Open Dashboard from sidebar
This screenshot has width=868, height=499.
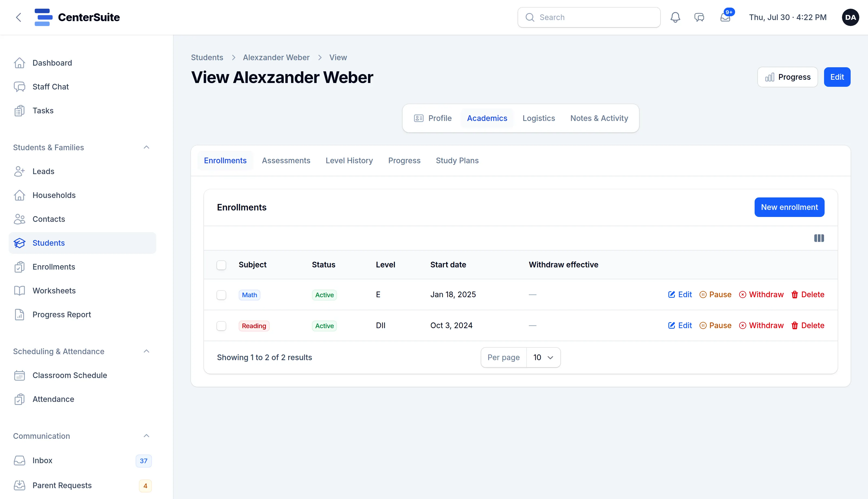(x=82, y=63)
